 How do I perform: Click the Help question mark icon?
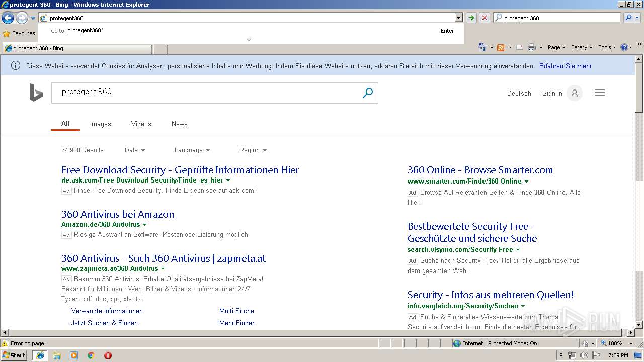coord(624,47)
